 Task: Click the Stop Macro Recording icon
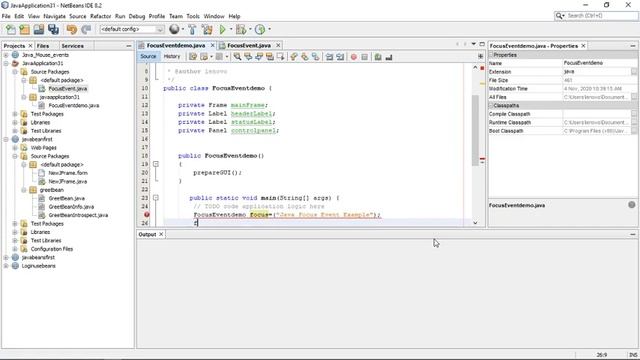364,57
